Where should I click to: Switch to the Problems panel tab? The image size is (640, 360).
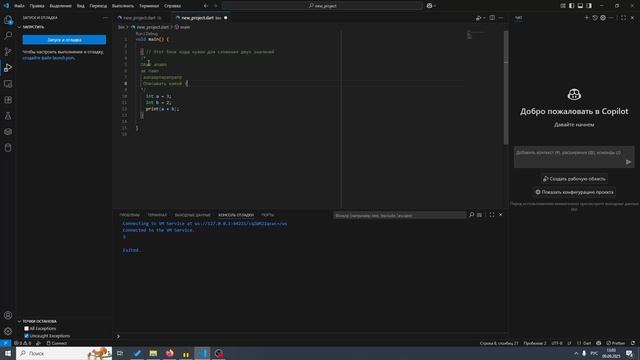coord(129,215)
